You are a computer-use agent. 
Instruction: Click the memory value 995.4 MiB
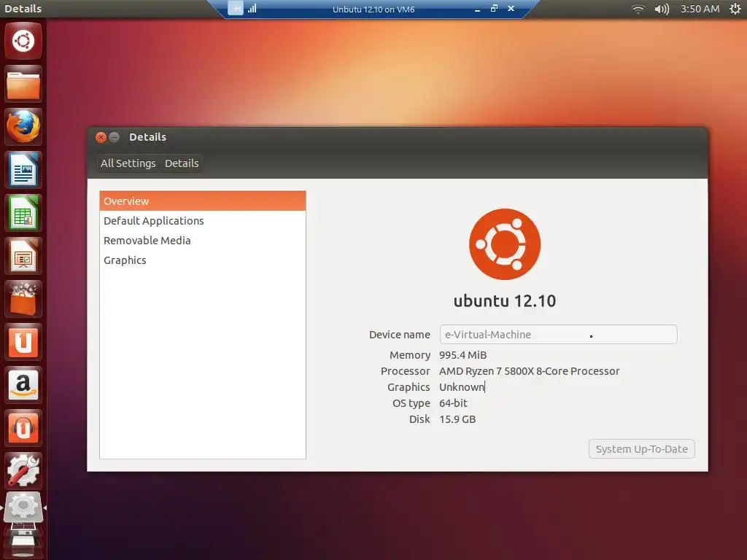pyautogui.click(x=463, y=355)
